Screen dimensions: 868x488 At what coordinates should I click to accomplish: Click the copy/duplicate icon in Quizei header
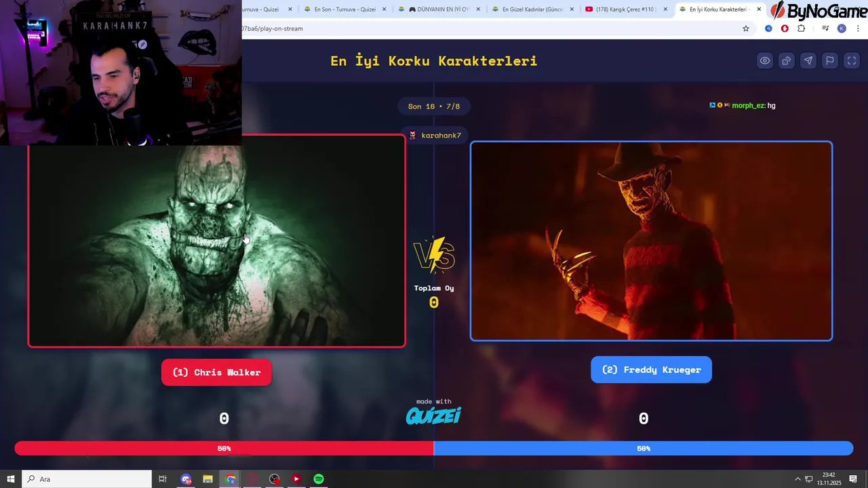[x=787, y=60]
